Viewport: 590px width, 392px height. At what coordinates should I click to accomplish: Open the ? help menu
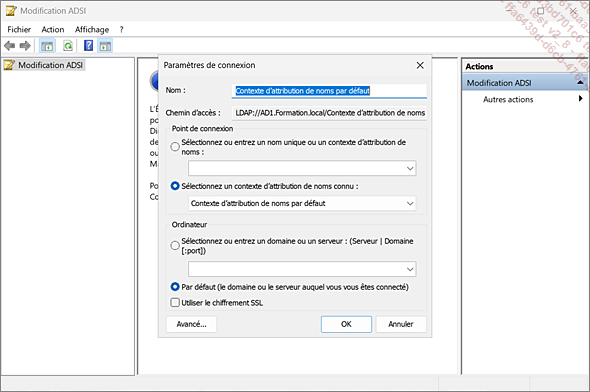pyautogui.click(x=122, y=29)
